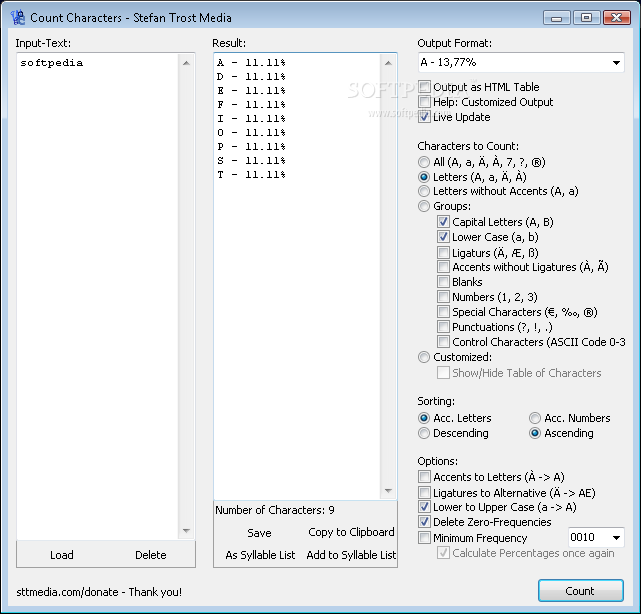The height and width of the screenshot is (614, 641).
Task: Click the Count button
Action: coord(580,591)
